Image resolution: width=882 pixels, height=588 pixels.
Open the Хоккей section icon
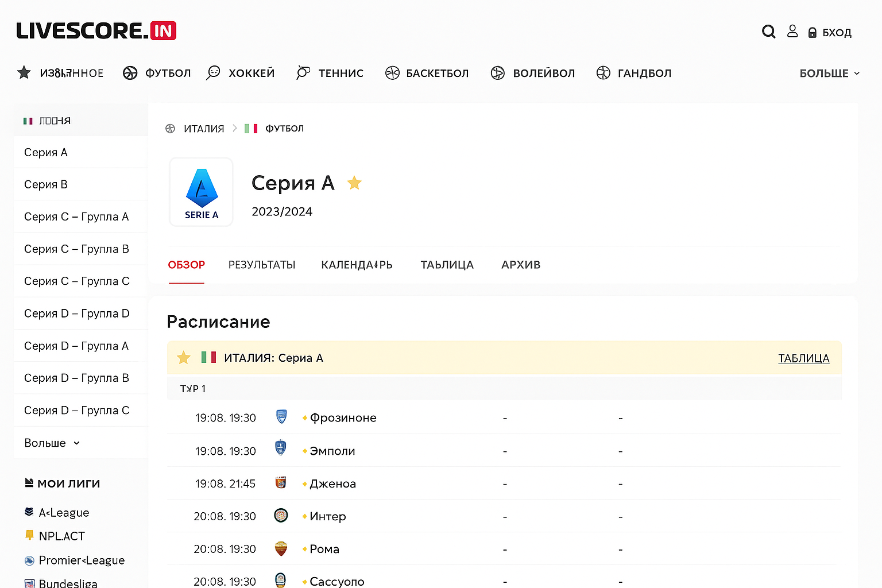(213, 73)
